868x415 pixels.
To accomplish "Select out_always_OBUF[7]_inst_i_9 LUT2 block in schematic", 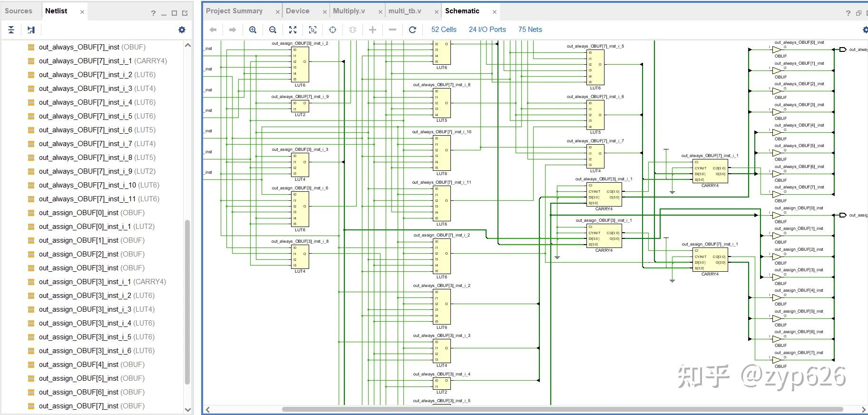I will (300, 106).
